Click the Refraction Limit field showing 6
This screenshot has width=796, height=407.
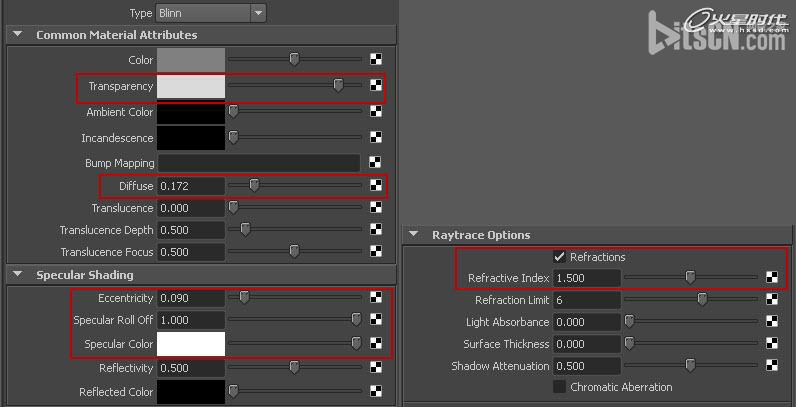click(587, 300)
